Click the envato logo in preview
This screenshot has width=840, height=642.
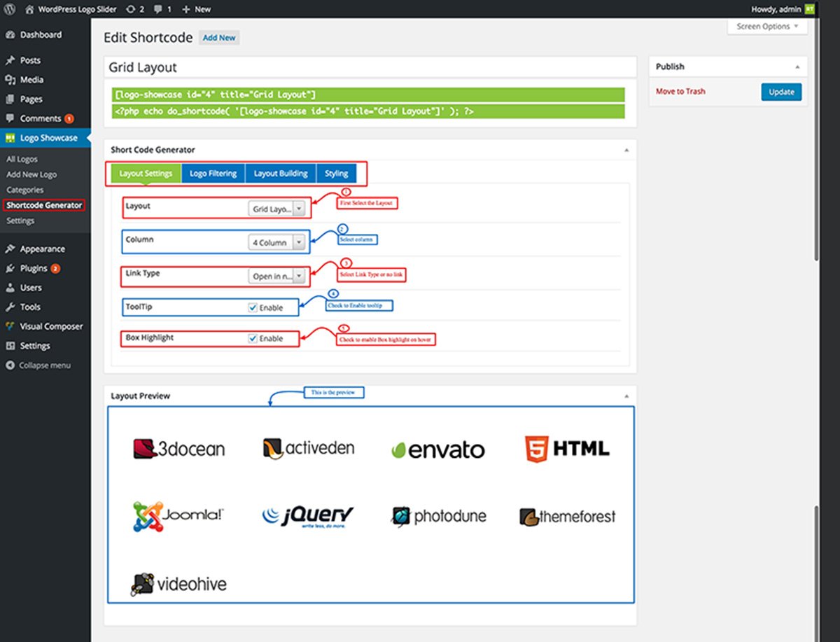point(437,449)
